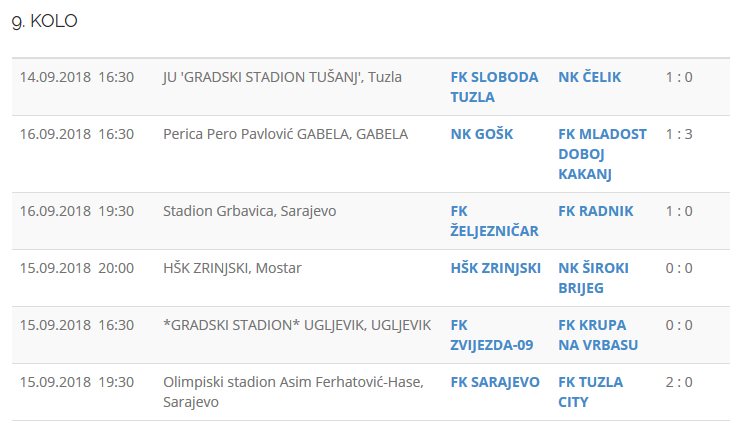Open FK Sarajevo team link
Viewport: 740px width, 433px height.
(x=495, y=382)
